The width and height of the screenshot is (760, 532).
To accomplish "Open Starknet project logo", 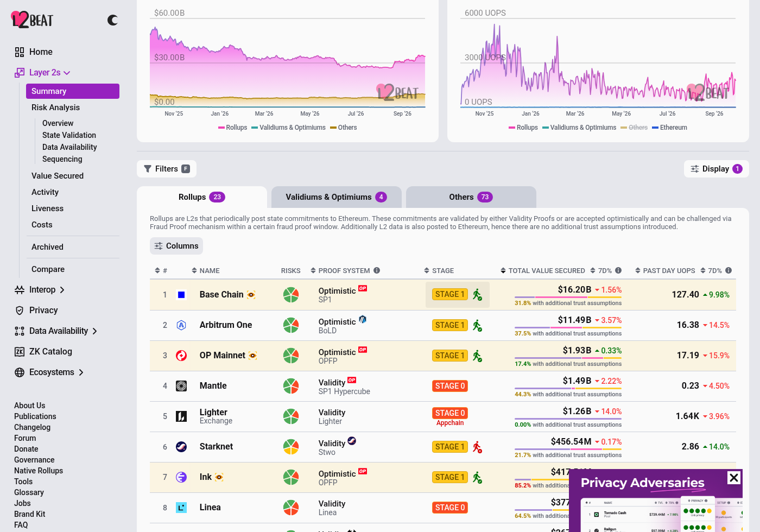I will click(x=181, y=447).
